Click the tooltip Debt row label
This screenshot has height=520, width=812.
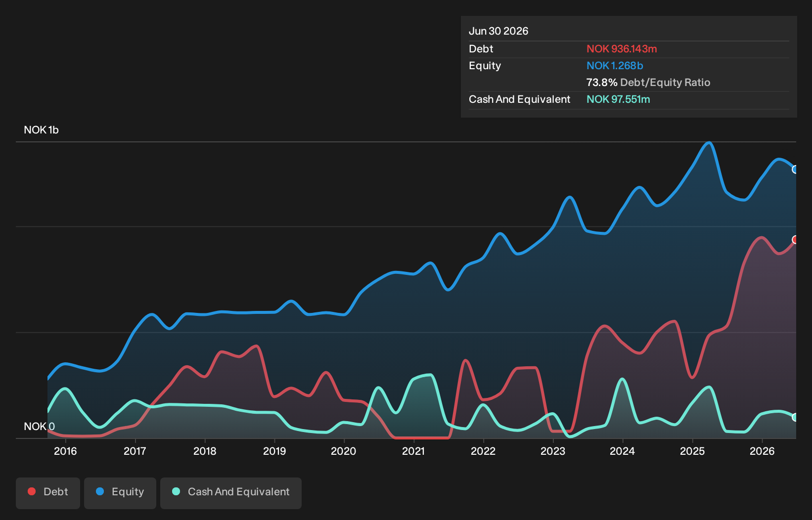click(x=481, y=49)
